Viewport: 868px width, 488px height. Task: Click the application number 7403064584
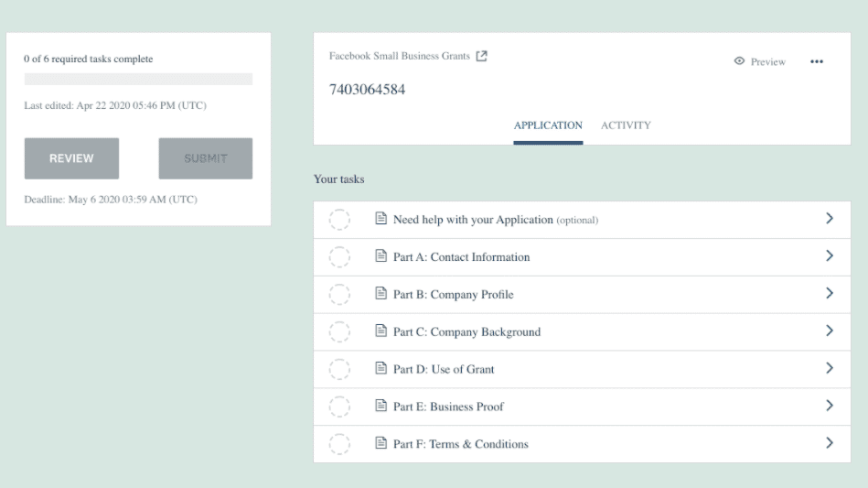pos(367,89)
